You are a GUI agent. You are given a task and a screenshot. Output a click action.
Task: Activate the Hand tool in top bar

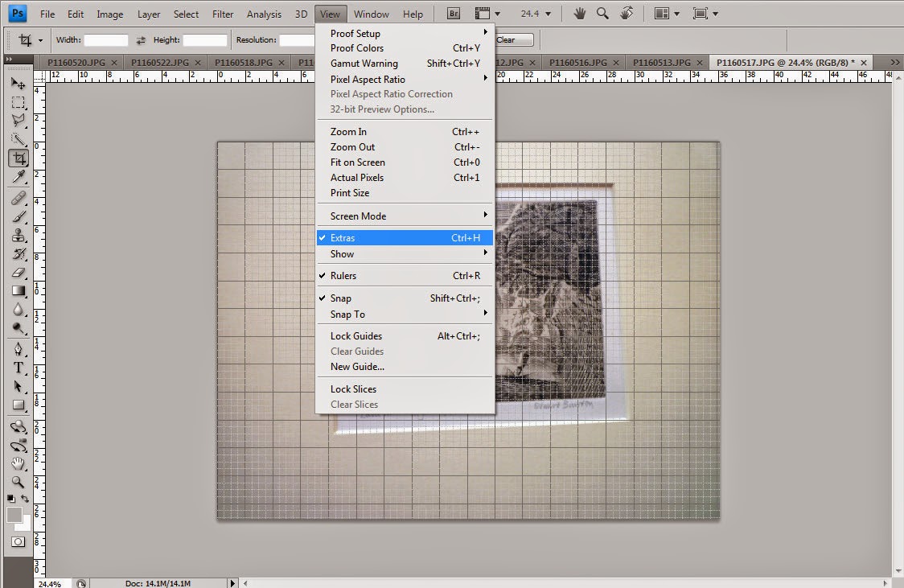[579, 13]
